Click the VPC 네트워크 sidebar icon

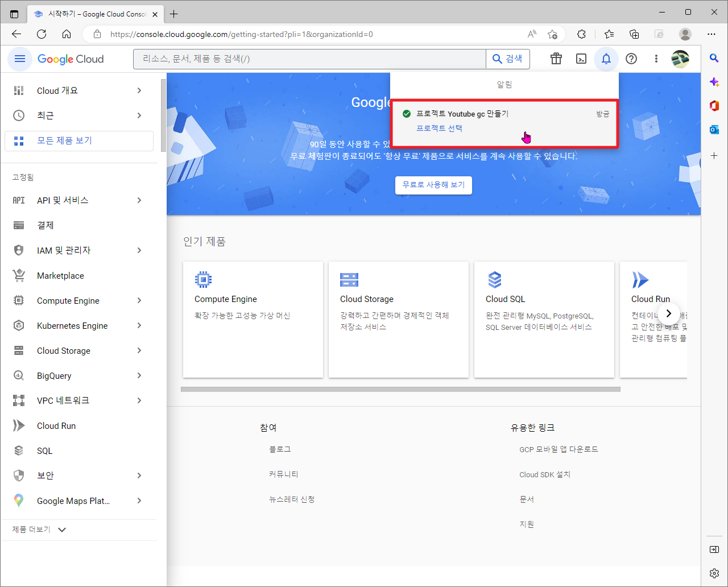19,400
